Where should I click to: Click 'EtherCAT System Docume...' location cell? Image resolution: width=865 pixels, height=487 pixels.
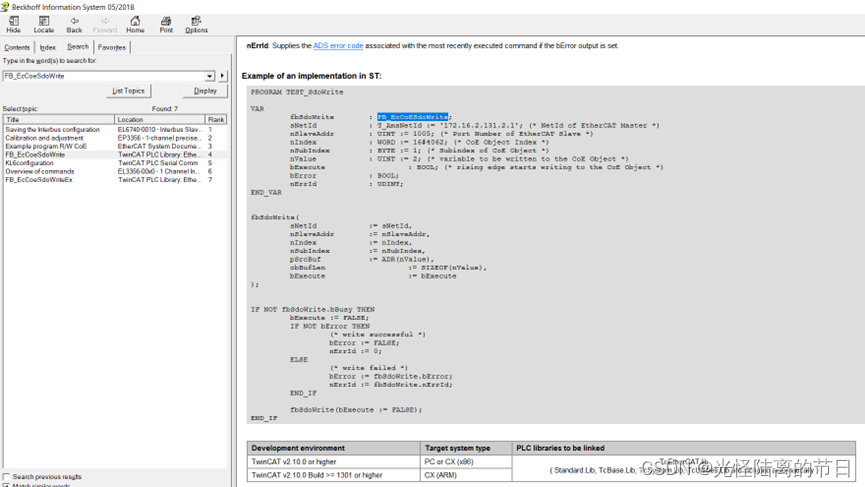pyautogui.click(x=158, y=146)
